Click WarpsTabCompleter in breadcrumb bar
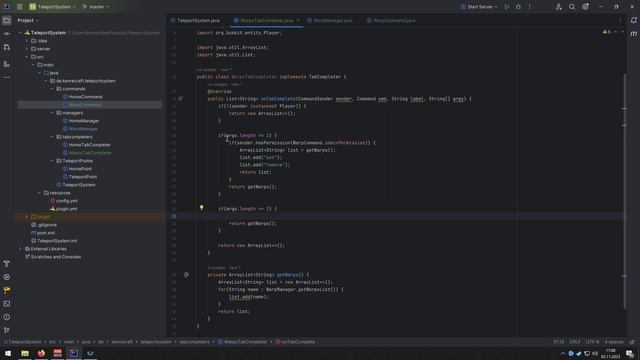The width and height of the screenshot is (640, 360). (x=245, y=342)
